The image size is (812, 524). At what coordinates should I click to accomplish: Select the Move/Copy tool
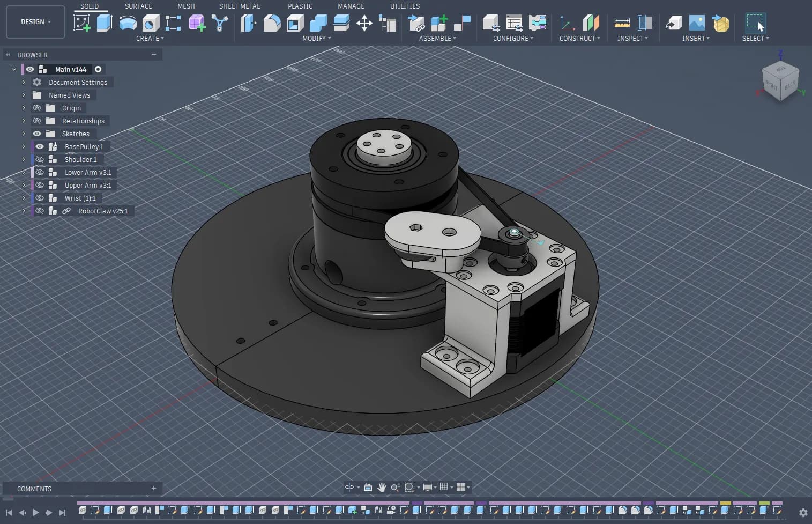pyautogui.click(x=364, y=23)
